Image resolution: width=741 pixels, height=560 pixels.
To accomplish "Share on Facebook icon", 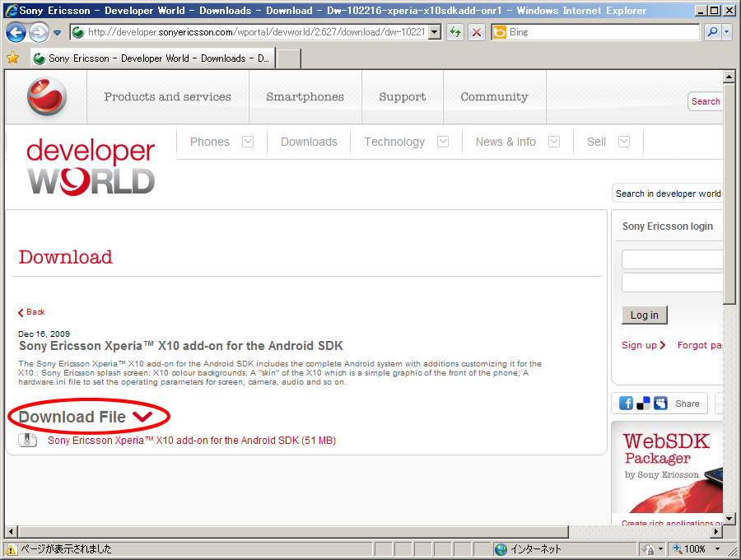I will 627,403.
